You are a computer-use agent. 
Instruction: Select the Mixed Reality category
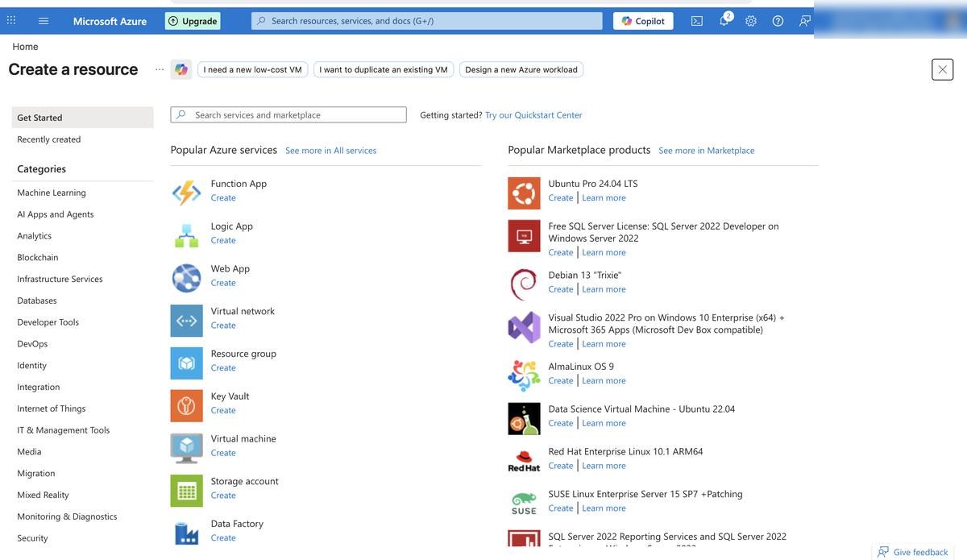pyautogui.click(x=43, y=496)
